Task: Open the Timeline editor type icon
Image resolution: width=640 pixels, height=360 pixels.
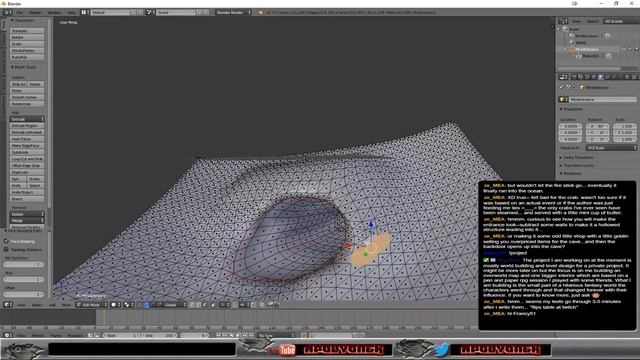Action: (8, 335)
